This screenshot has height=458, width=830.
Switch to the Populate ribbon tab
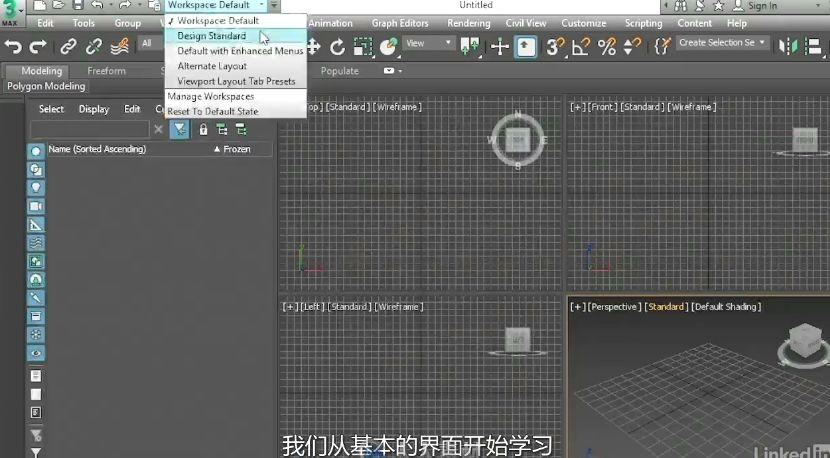pos(339,70)
